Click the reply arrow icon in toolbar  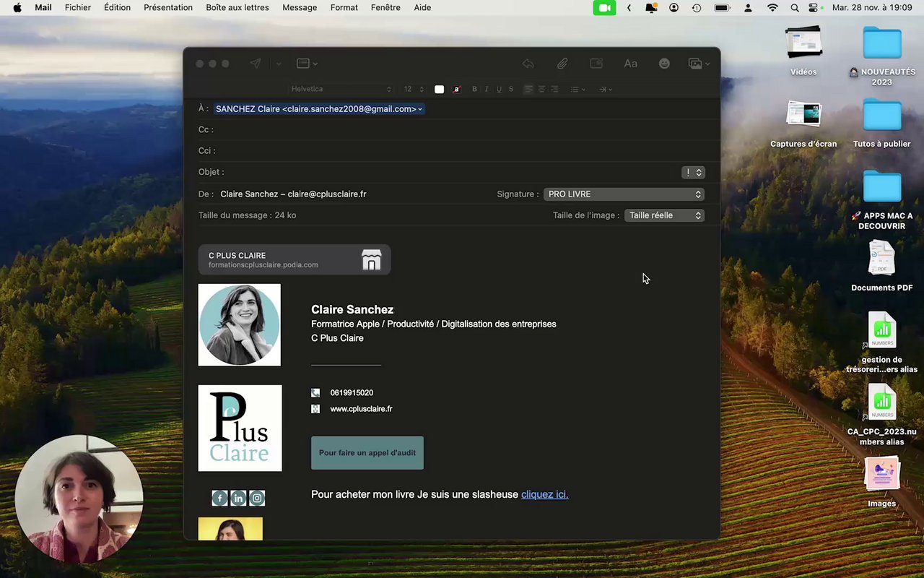coord(528,64)
